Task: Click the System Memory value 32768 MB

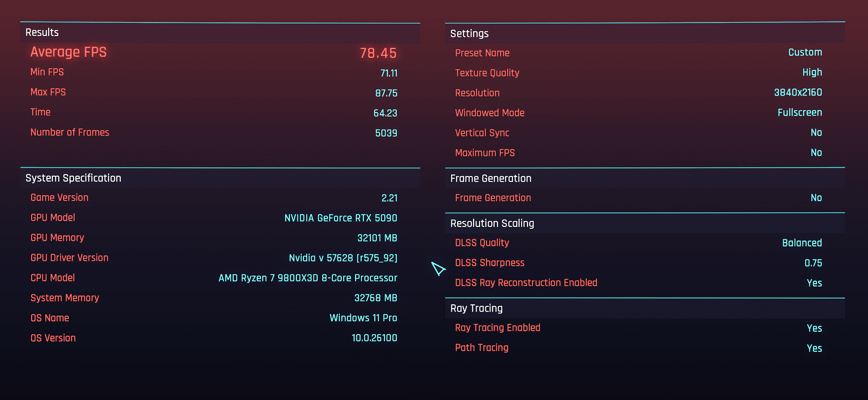Action: click(x=375, y=298)
